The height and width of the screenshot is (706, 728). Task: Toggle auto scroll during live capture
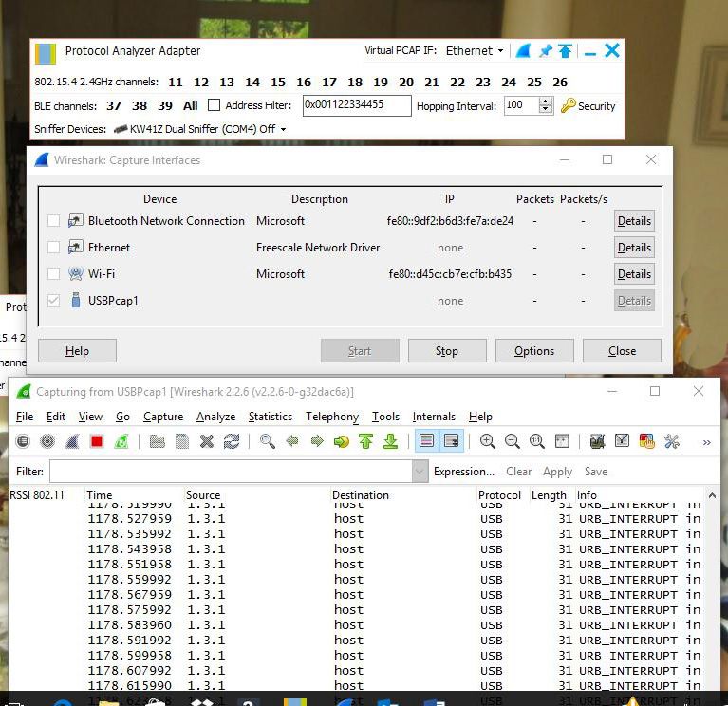point(451,441)
